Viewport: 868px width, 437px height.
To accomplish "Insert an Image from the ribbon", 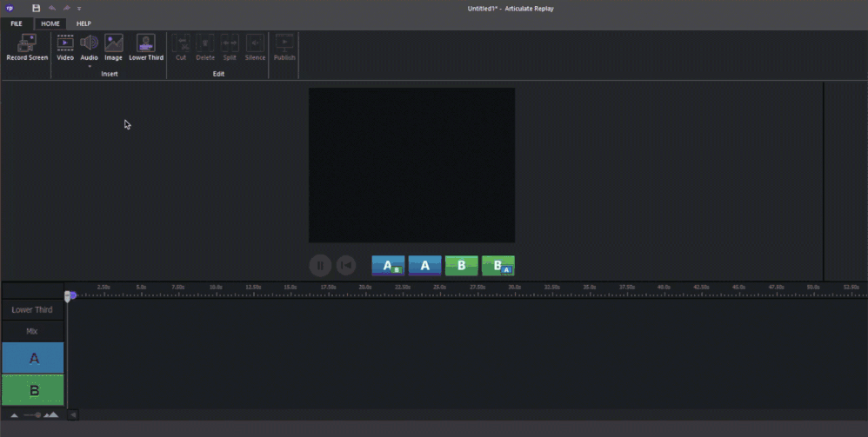I will [113, 48].
